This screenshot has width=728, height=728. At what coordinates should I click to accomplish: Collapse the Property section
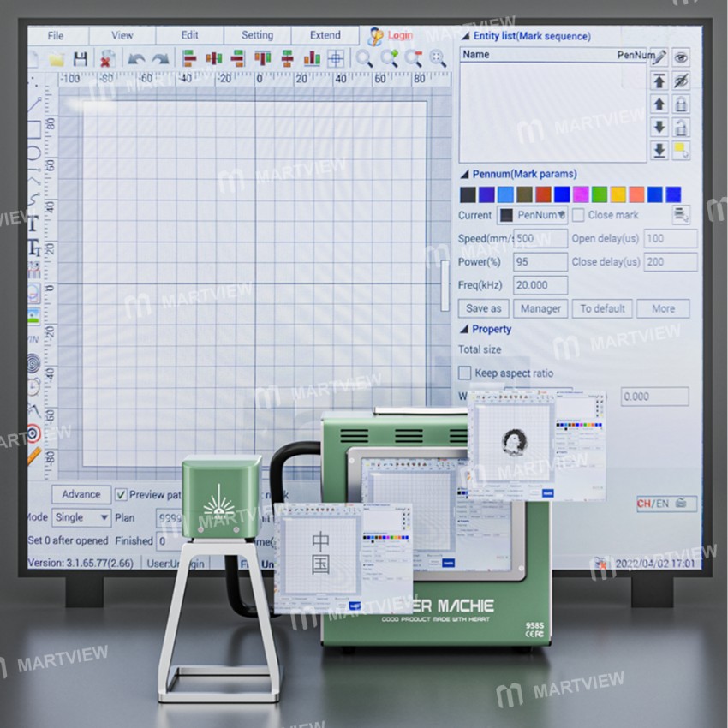coord(464,329)
